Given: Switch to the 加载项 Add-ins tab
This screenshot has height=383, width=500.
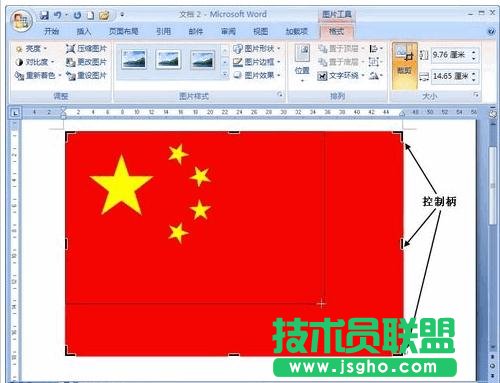Looking at the screenshot, I should (x=296, y=31).
